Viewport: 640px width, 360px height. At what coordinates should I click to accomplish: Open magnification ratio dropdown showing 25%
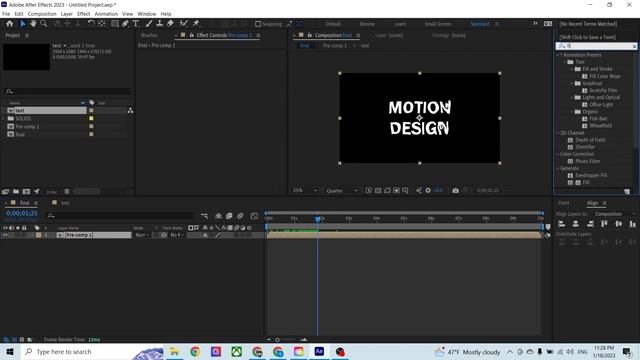(304, 191)
